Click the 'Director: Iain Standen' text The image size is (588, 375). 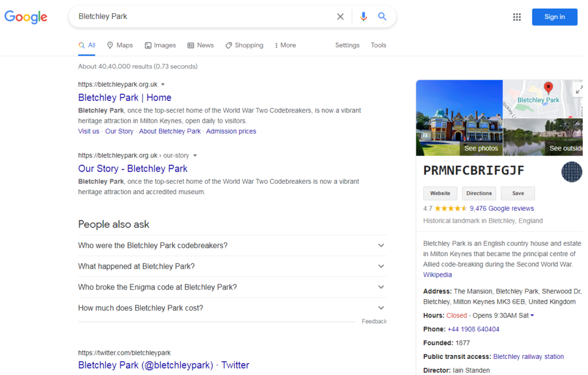click(457, 370)
